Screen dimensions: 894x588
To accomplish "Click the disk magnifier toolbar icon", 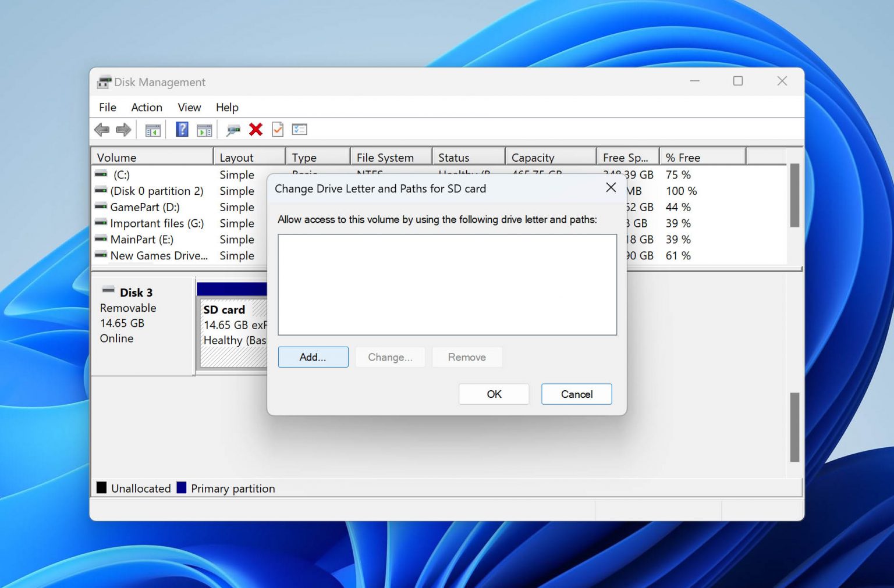I will click(232, 129).
